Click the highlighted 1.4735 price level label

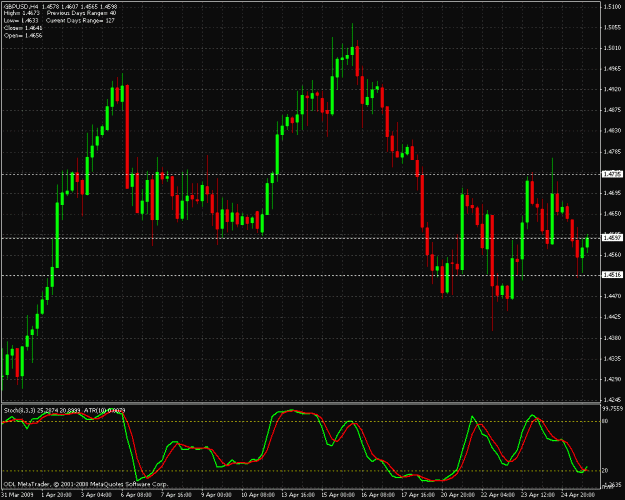click(612, 174)
